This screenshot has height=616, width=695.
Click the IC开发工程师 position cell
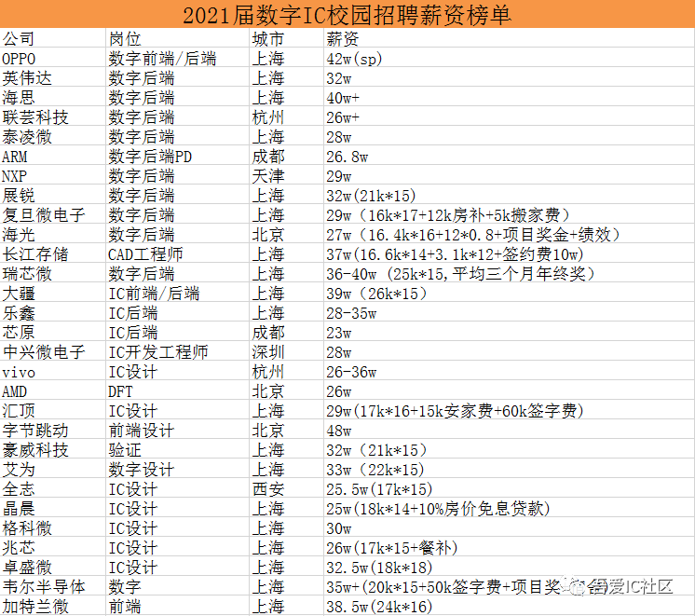pos(177,351)
